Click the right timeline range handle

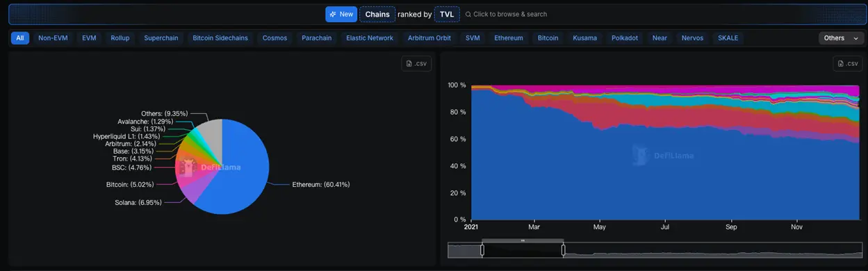[x=563, y=249]
